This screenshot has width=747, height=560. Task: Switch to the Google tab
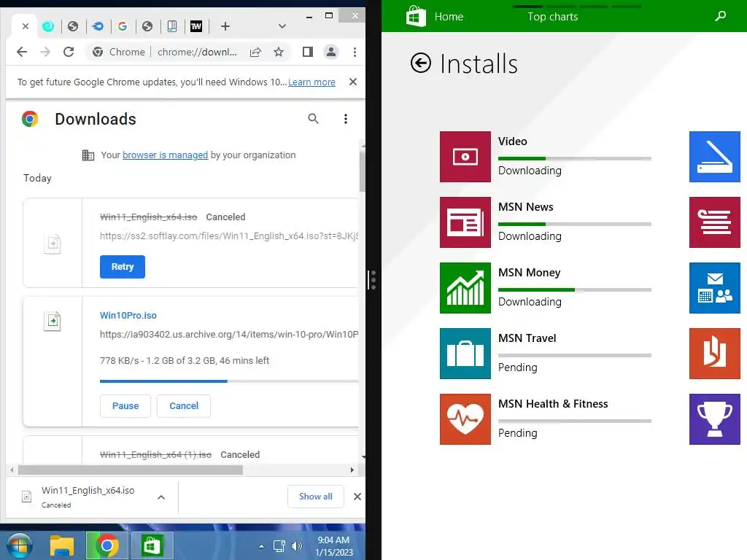pos(123,26)
